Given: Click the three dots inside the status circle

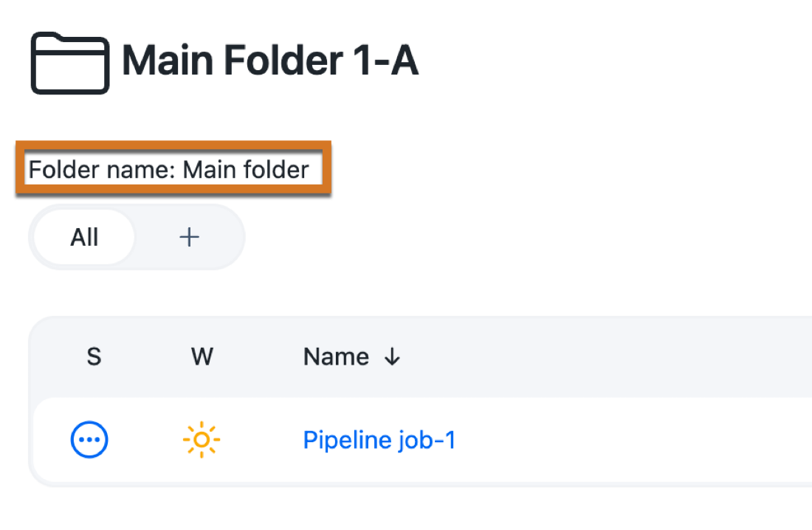Looking at the screenshot, I should click(x=89, y=440).
